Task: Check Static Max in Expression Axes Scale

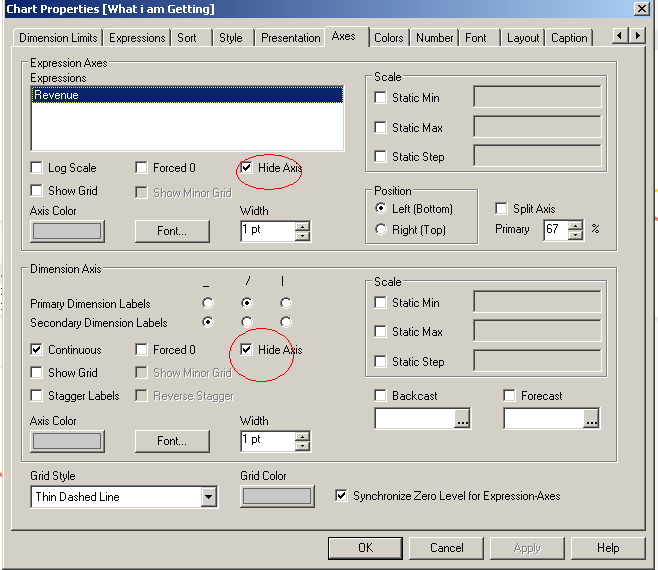Action: [x=380, y=127]
